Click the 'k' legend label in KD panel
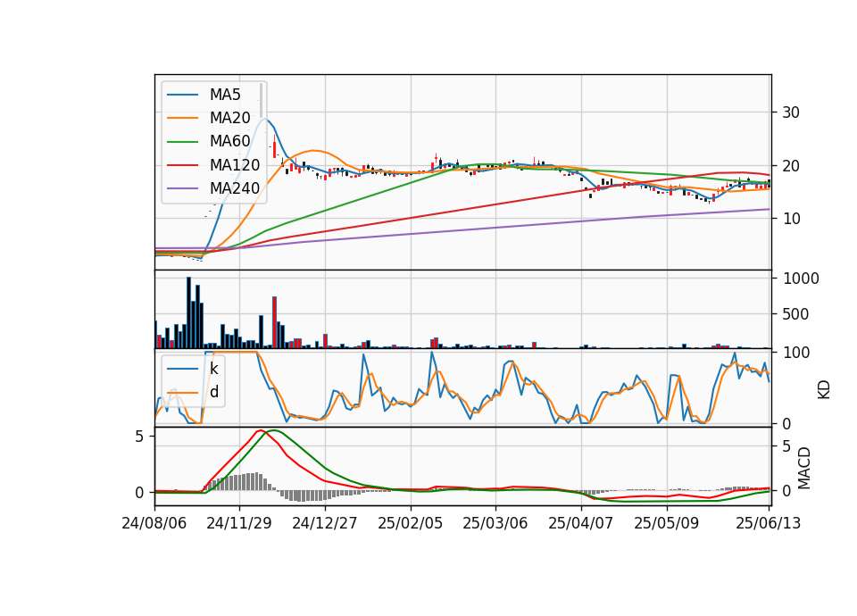 coord(213,369)
